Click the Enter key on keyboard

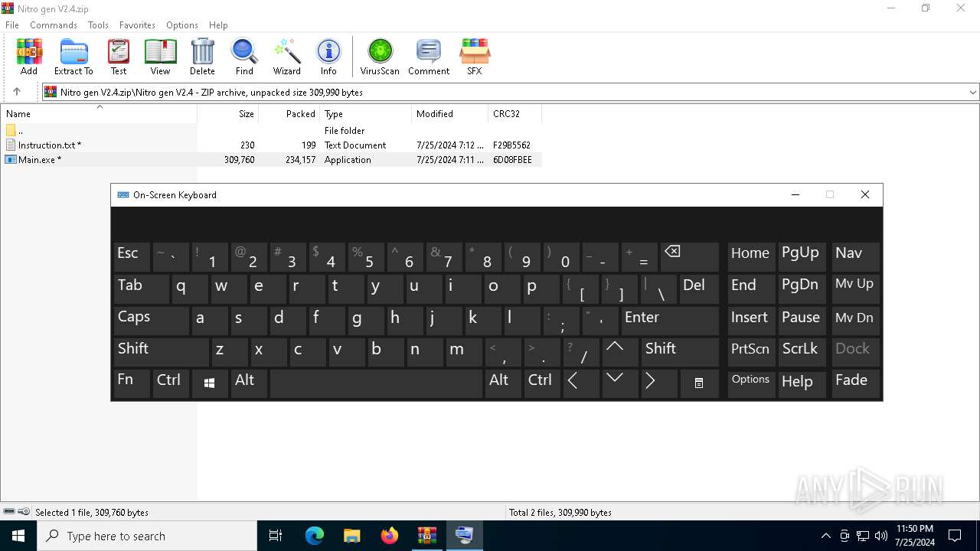[x=670, y=320]
